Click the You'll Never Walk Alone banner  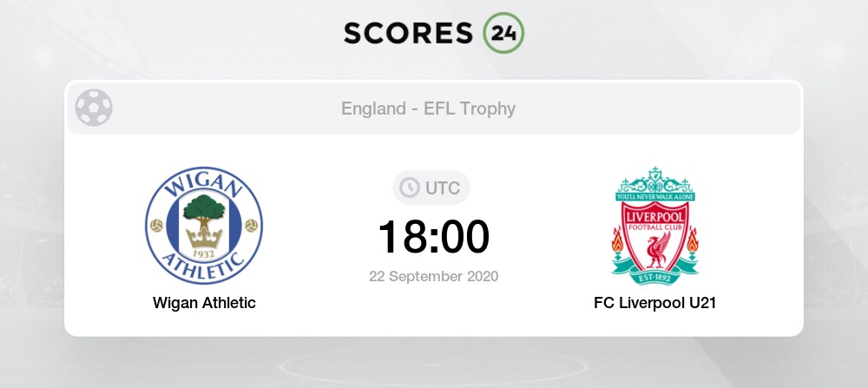(x=655, y=196)
